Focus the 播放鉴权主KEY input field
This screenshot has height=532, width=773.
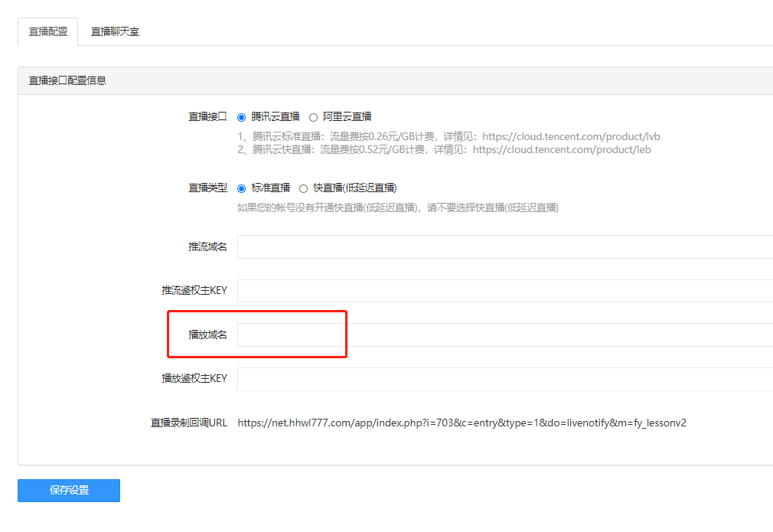pos(505,379)
